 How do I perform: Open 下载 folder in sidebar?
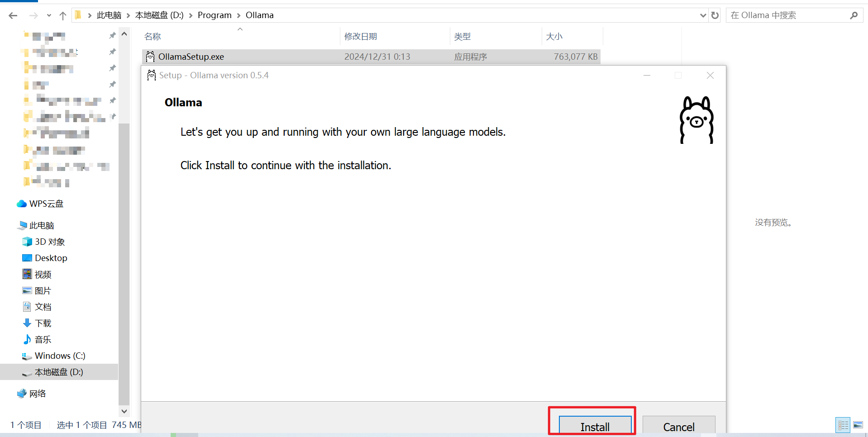[x=43, y=323]
